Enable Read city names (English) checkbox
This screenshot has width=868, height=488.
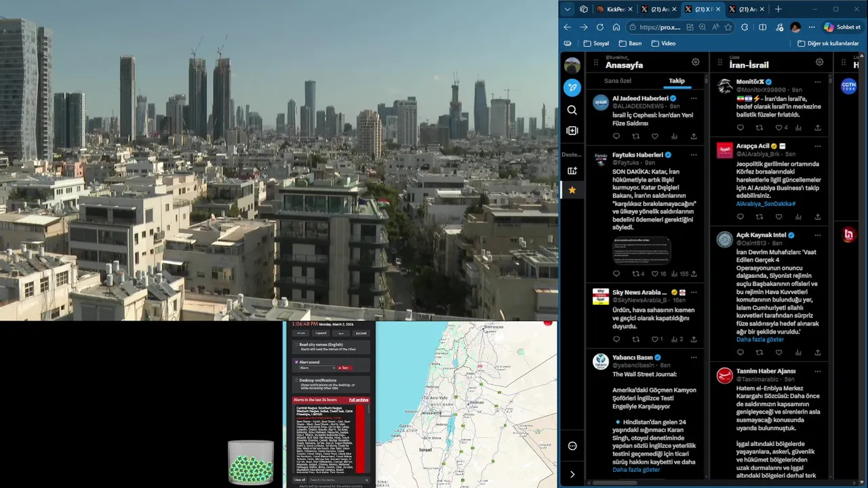[x=296, y=344]
